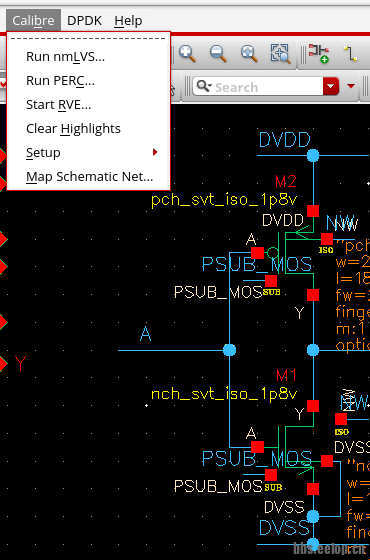370x560 pixels.
Task: Open the red Search history dropdown button
Action: (x=331, y=86)
